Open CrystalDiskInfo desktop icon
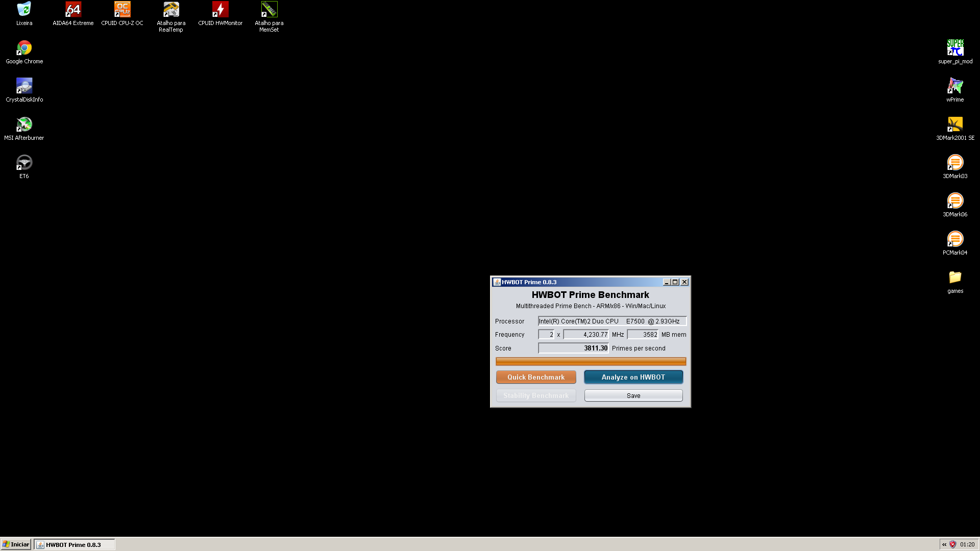 [x=24, y=86]
